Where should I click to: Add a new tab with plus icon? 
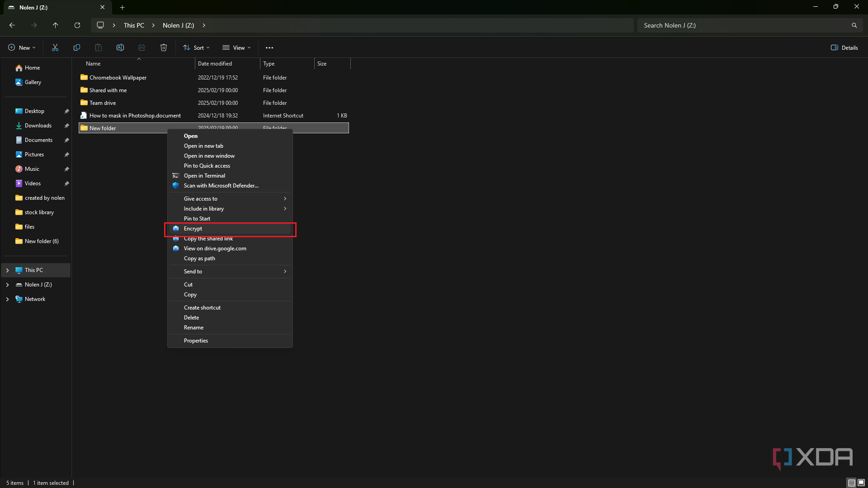[x=122, y=7]
